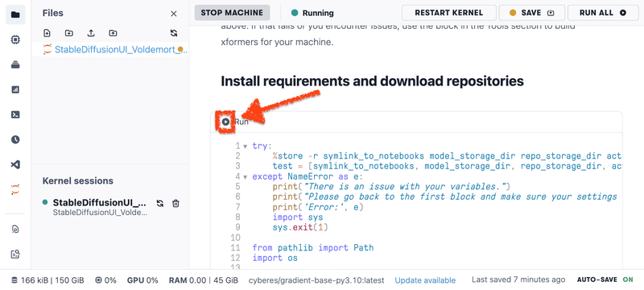Click the storage usage 166 kiB | 150 GiB
This screenshot has height=290, width=644.
tap(47, 280)
